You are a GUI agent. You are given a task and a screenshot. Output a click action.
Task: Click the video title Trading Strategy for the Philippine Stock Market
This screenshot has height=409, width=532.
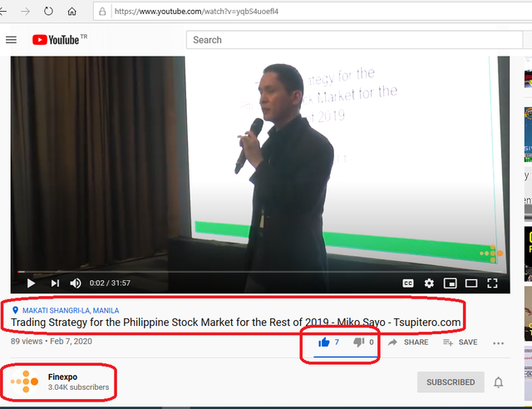pyautogui.click(x=236, y=322)
